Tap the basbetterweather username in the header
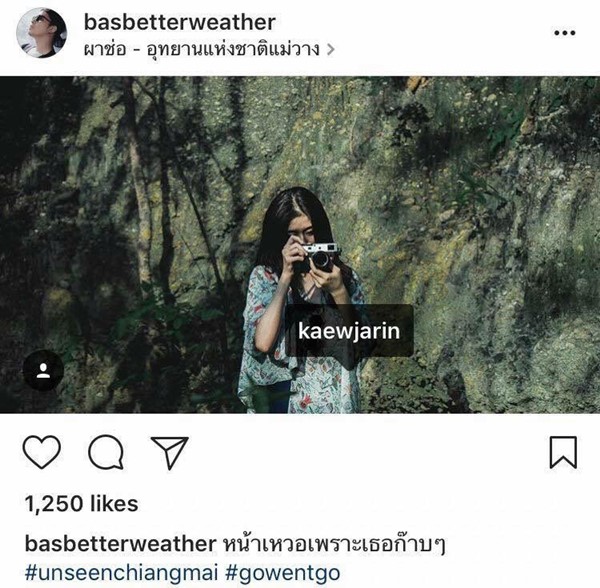The width and height of the screenshot is (600, 588). (x=179, y=22)
